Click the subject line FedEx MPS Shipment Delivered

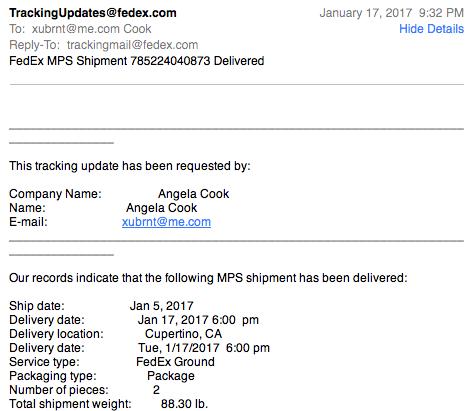(x=137, y=61)
